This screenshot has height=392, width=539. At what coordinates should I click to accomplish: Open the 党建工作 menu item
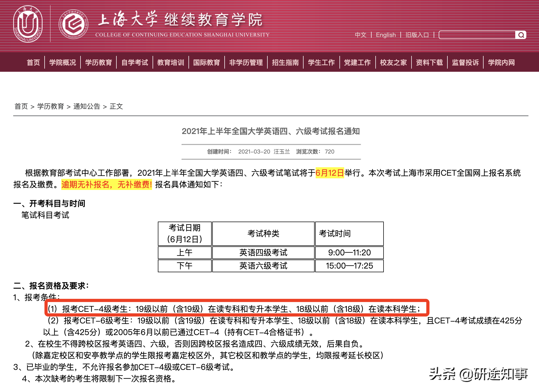click(x=357, y=63)
